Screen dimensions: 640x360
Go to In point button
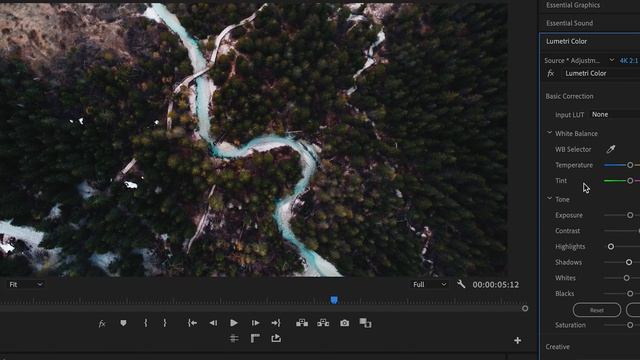point(192,323)
